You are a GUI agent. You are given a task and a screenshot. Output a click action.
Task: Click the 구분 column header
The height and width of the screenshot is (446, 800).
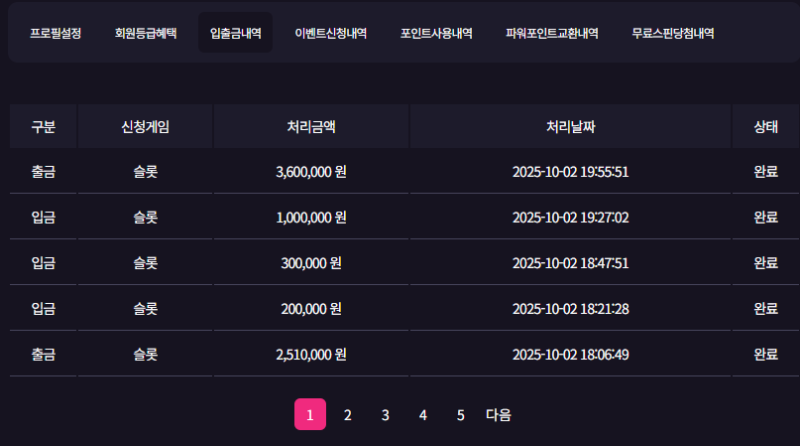tap(43, 127)
